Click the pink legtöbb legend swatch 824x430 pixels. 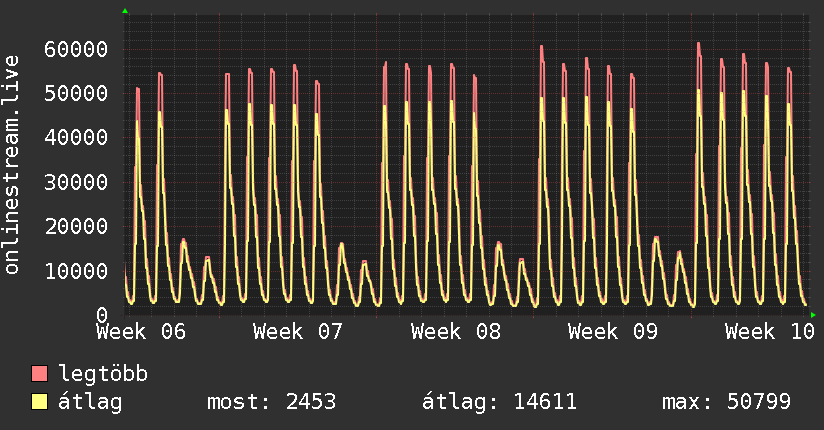tap(39, 373)
